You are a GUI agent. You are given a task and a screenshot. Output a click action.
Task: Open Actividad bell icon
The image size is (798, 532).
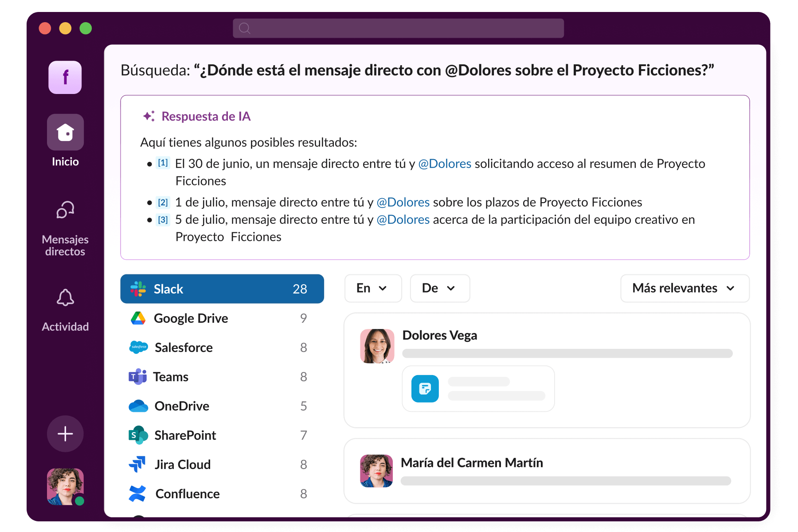pos(65,297)
